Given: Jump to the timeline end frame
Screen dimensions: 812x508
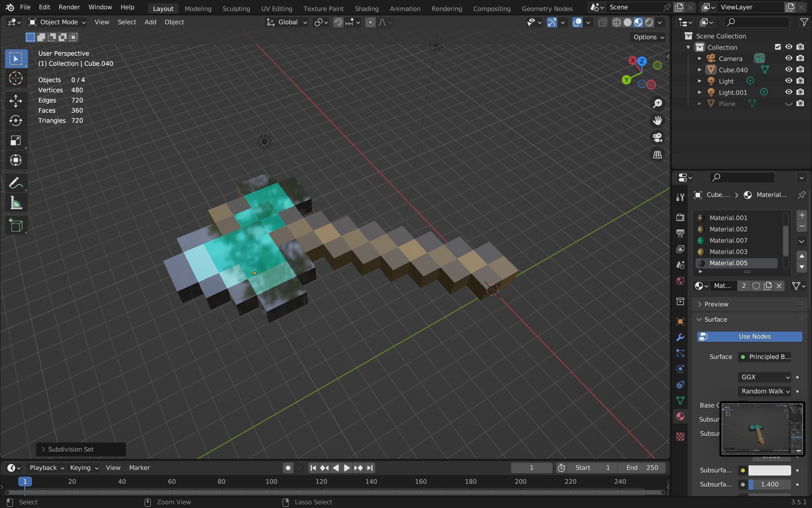Looking at the screenshot, I should tap(369, 468).
